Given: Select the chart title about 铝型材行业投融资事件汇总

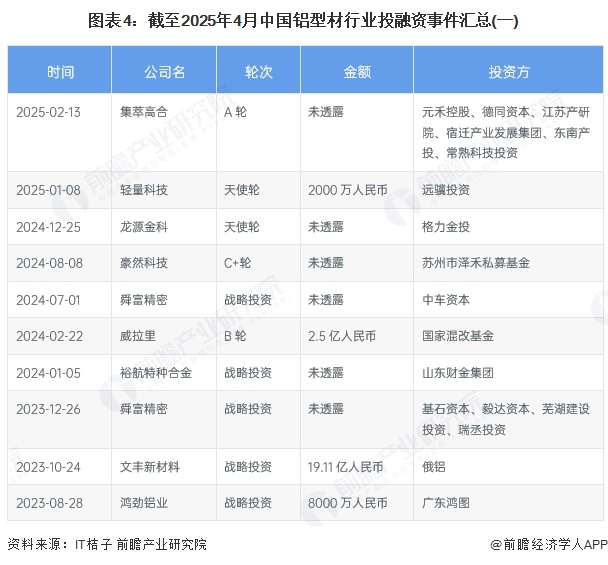Looking at the screenshot, I should click(303, 20).
